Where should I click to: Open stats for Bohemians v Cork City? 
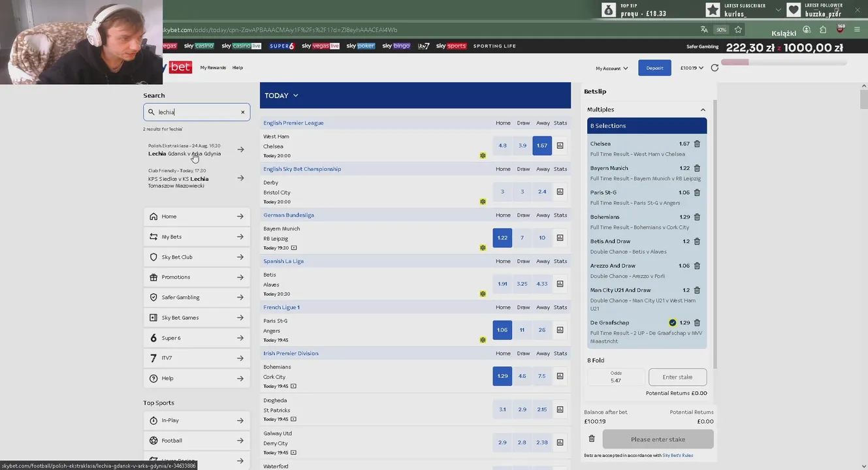point(560,376)
